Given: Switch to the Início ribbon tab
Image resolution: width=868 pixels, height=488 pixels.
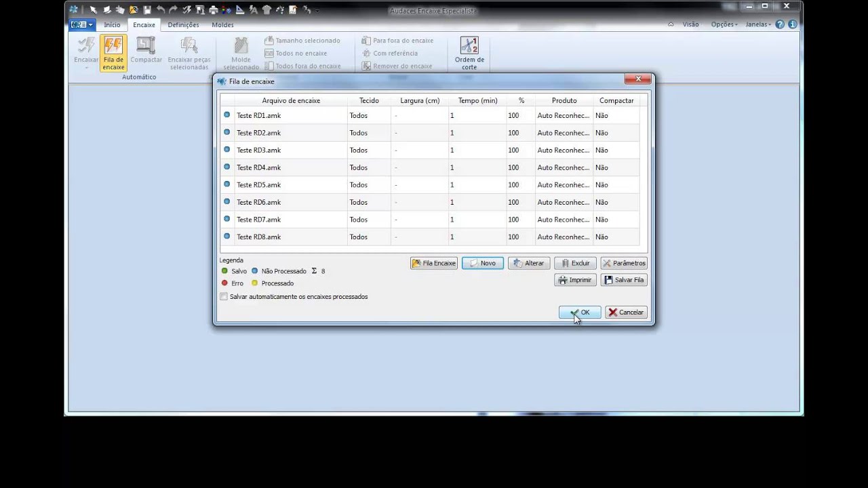Looking at the screenshot, I should click(x=112, y=25).
